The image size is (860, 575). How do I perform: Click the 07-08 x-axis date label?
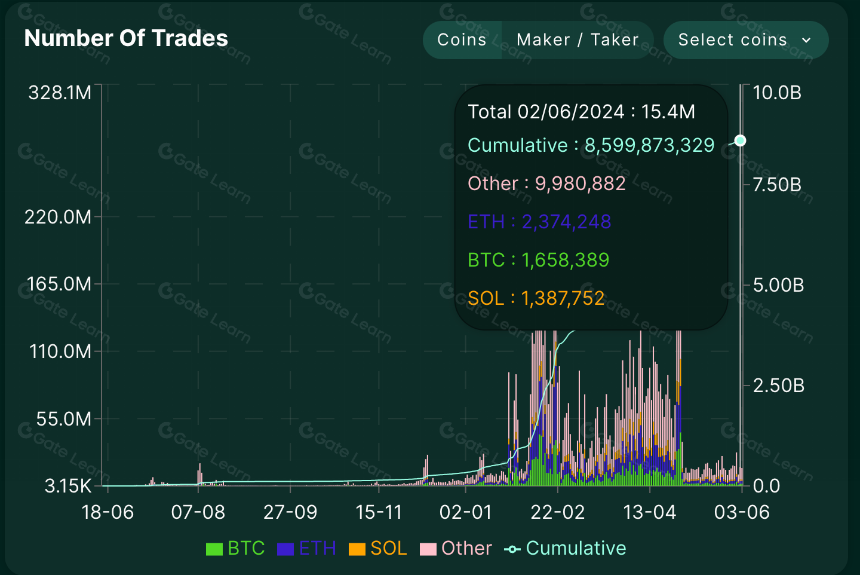(x=198, y=512)
